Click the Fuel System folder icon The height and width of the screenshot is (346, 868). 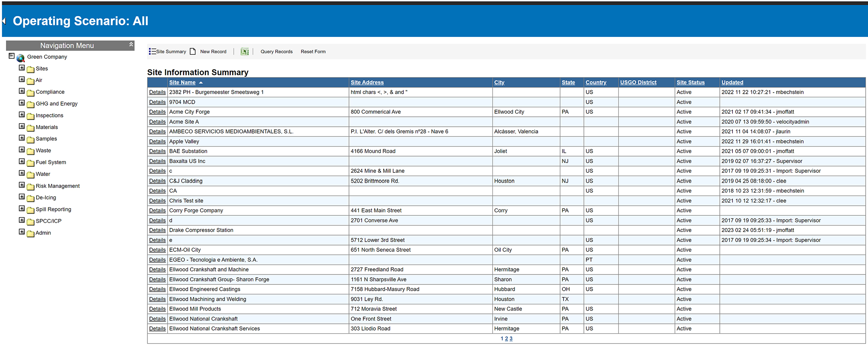point(31,163)
